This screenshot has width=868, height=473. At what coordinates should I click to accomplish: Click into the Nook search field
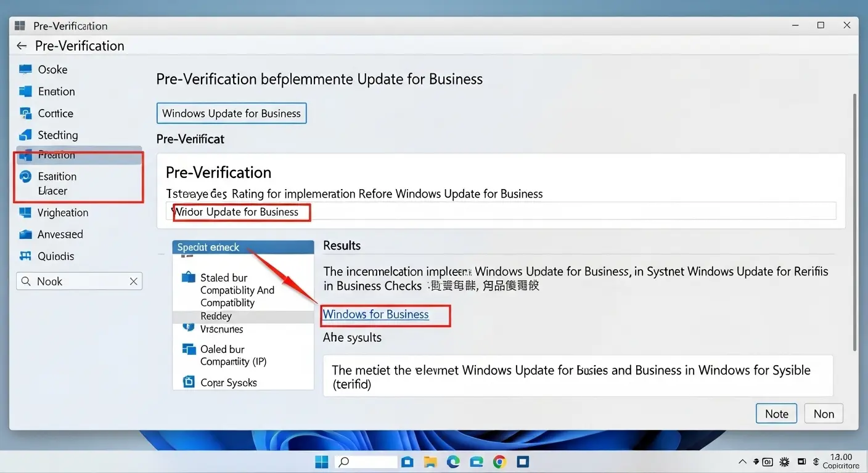[x=79, y=281]
